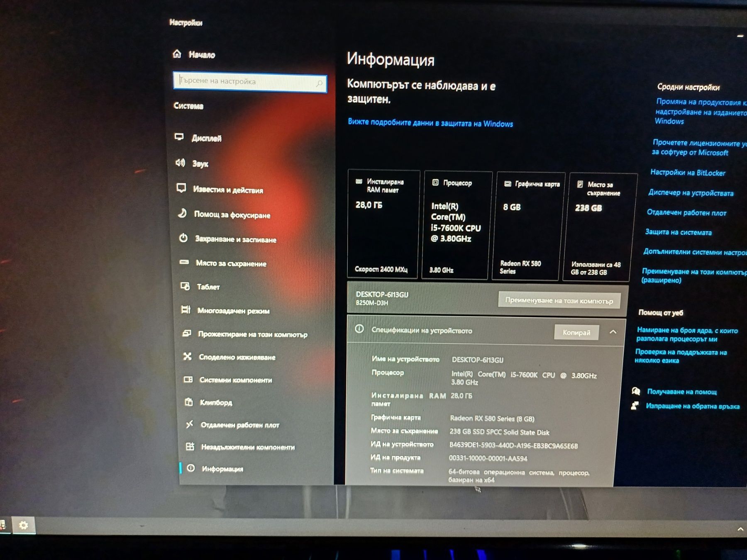Click the Дисплей monitor icon
Image resolution: width=747 pixels, height=560 pixels.
(x=179, y=137)
